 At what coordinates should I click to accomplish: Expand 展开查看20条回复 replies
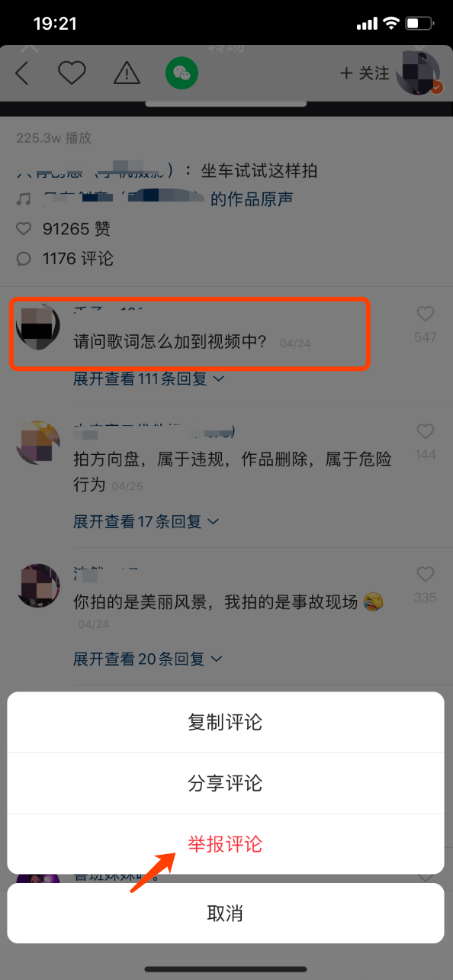148,658
